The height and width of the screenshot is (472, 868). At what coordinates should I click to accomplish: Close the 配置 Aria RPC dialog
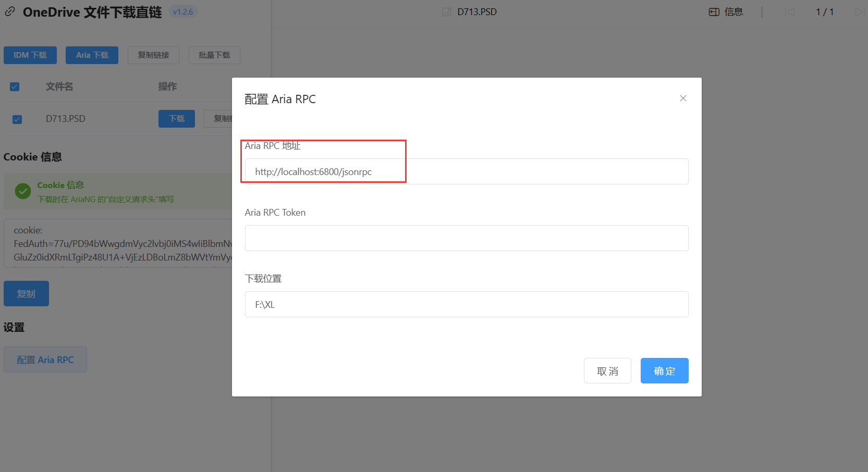[x=683, y=98]
